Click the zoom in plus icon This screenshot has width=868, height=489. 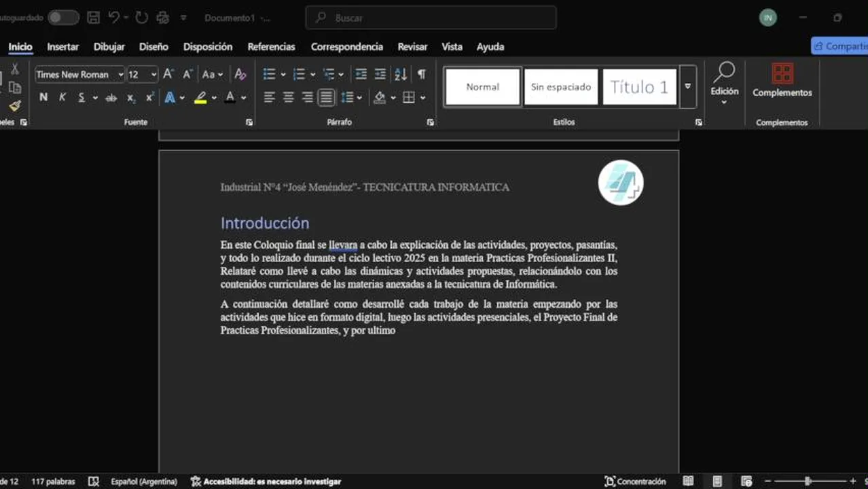click(853, 481)
